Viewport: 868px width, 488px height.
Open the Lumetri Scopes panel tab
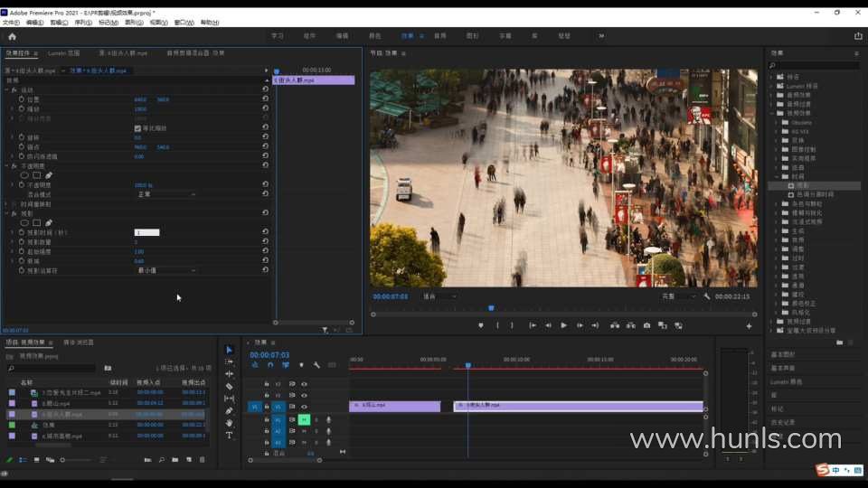tap(64, 53)
